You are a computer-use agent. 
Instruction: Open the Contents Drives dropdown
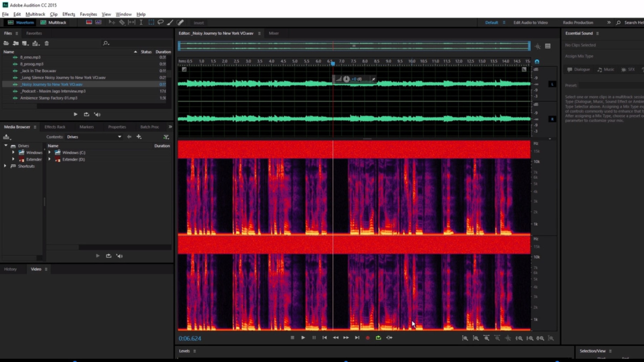pos(119,137)
